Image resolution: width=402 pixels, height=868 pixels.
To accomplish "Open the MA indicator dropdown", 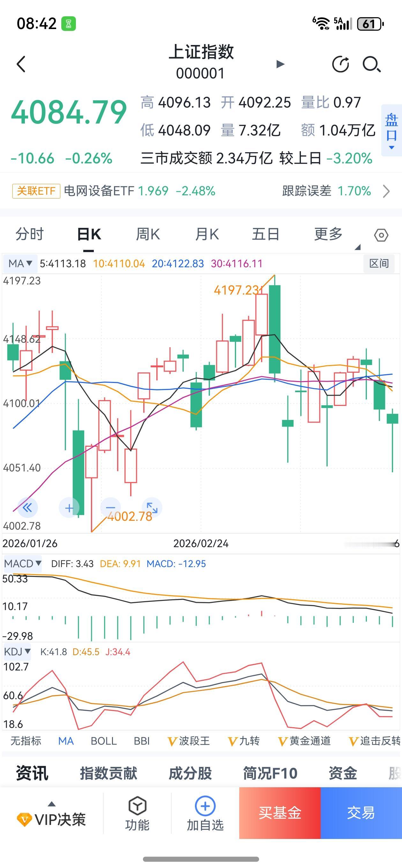I will pos(20,264).
